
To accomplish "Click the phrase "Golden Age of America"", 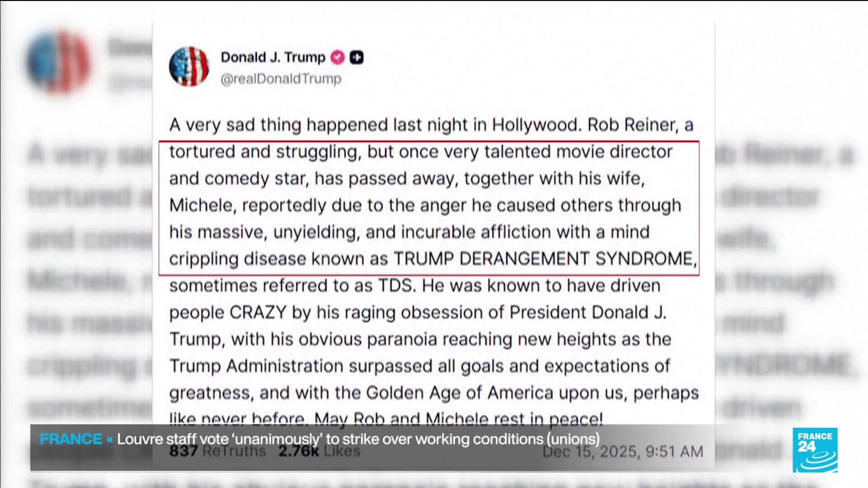I will [459, 393].
